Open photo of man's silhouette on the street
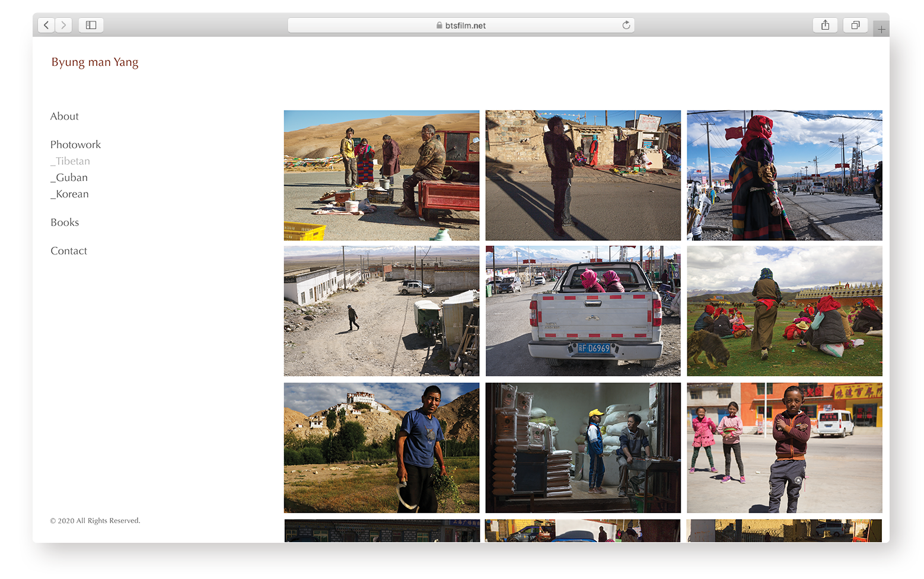The image size is (924, 579). pos(583,175)
